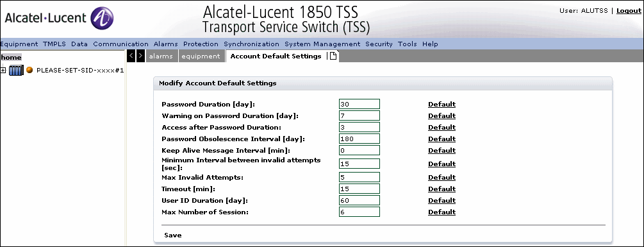Click Default for User ID Duration

pyautogui.click(x=442, y=200)
